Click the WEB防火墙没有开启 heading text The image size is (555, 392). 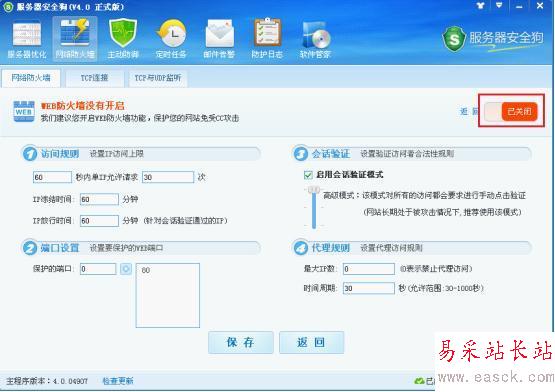(x=82, y=106)
